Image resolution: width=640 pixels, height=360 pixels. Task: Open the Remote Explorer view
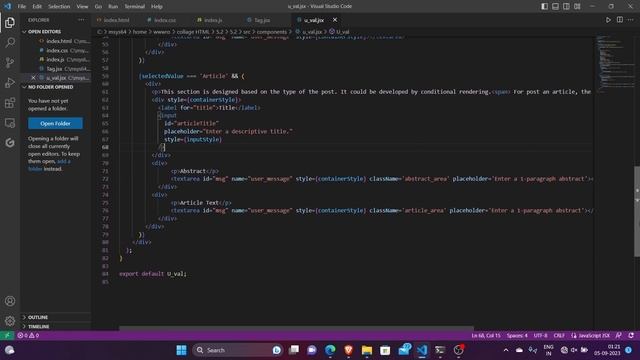pos(10,123)
